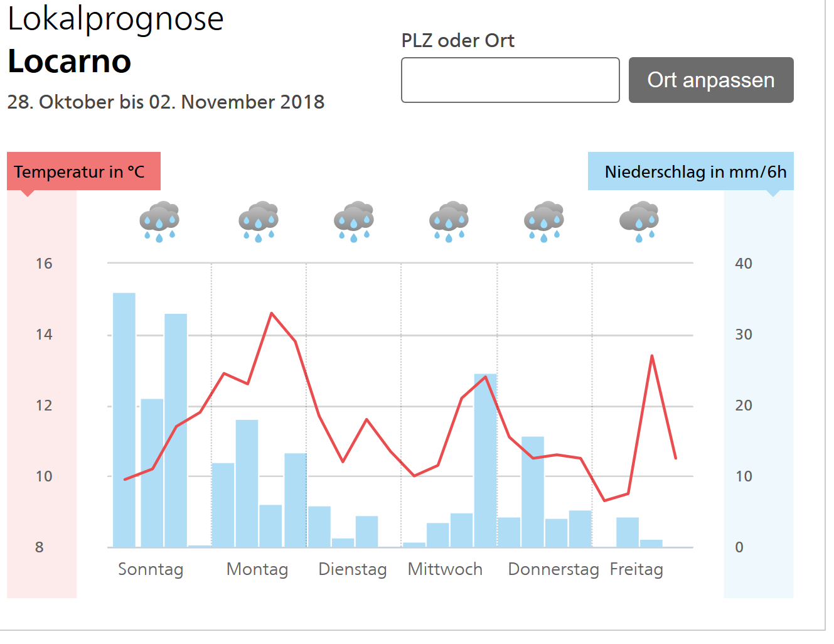This screenshot has width=834, height=644.
Task: Click Tuesday's rain cloud weather icon
Action: pos(354,221)
